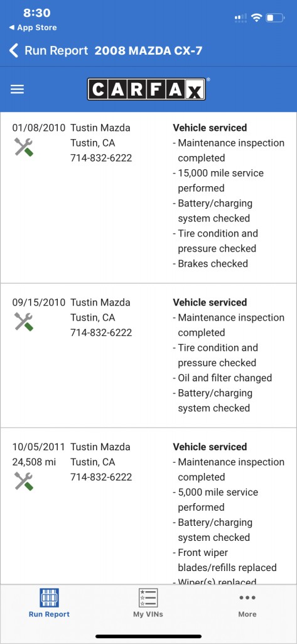This screenshot has width=297, height=644.
Task: Tap the wrench icon for 01/08/2010 service
Action: (24, 147)
